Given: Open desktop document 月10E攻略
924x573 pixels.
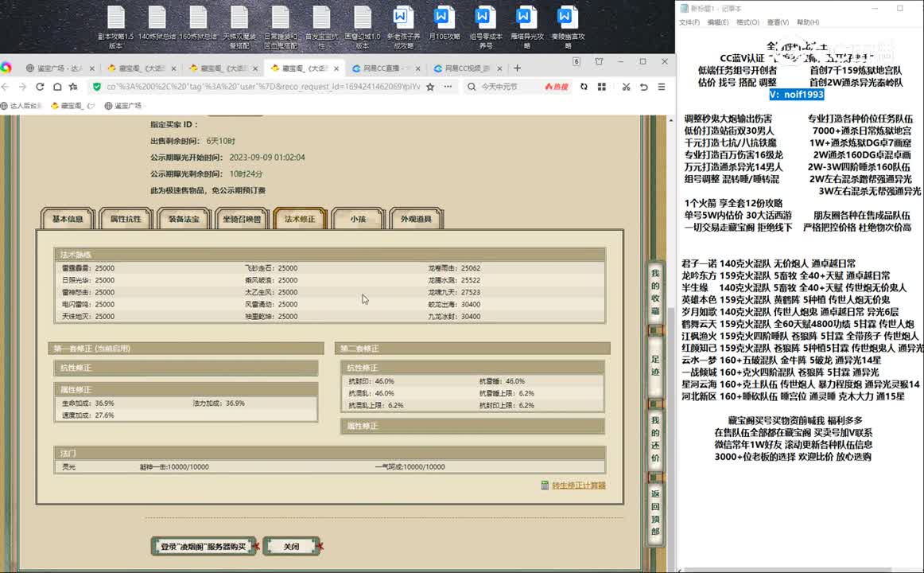Looking at the screenshot, I should [445, 24].
